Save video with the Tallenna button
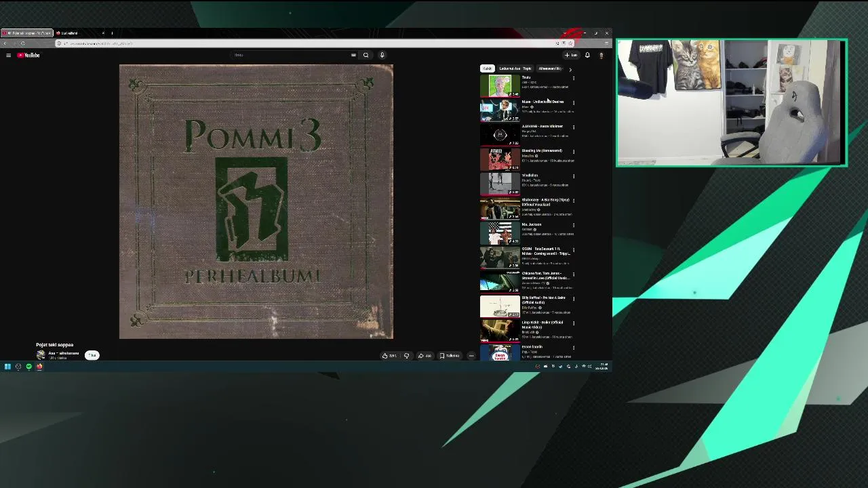This screenshot has width=868, height=488. [x=450, y=355]
